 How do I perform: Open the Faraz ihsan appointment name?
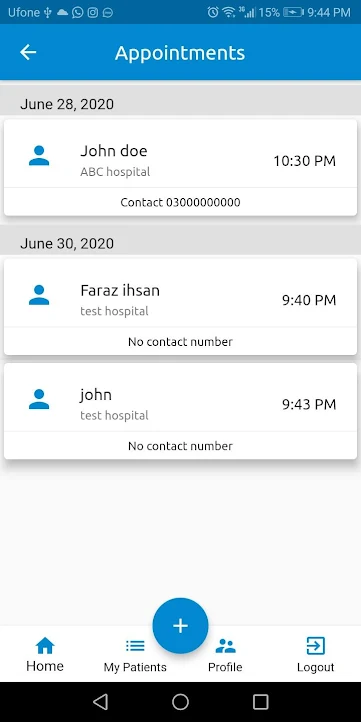(120, 291)
